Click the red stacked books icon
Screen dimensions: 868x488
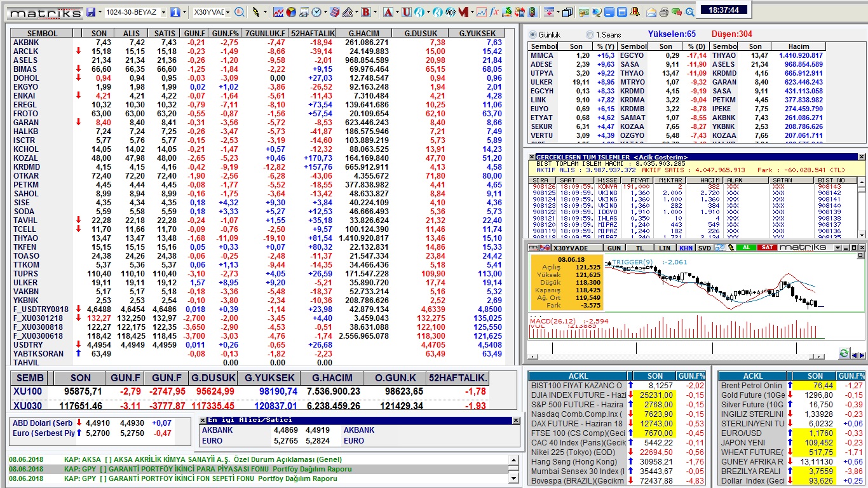[x=334, y=12]
